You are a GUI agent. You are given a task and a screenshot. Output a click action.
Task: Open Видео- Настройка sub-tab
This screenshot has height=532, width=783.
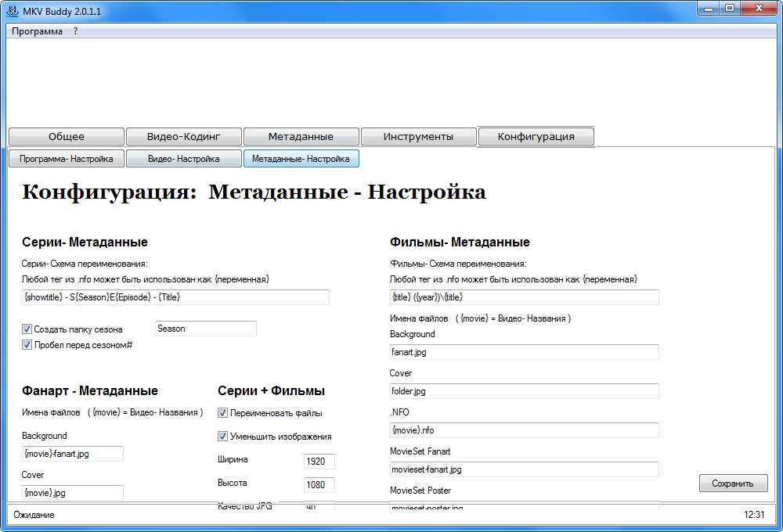184,159
